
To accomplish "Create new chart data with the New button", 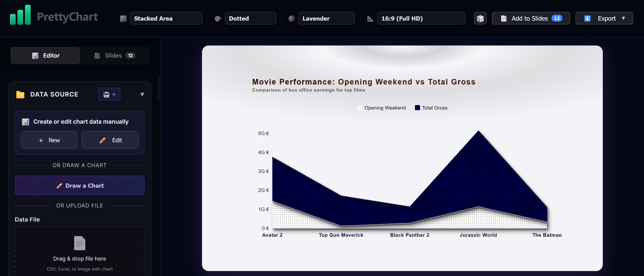I will pos(49,140).
